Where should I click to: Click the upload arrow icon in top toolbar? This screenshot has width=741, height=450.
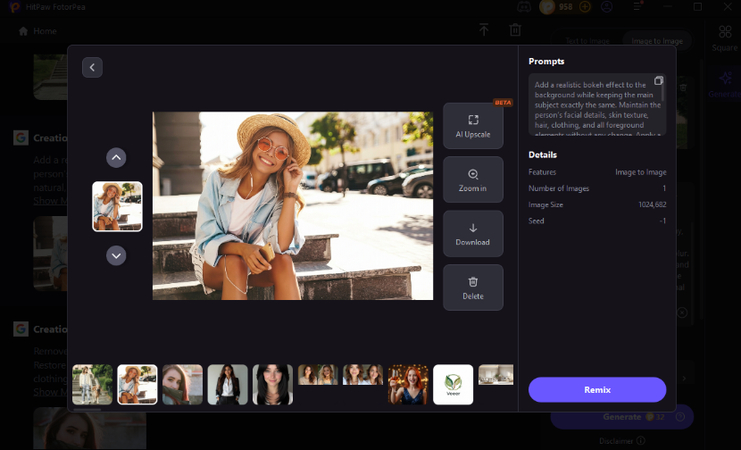484,30
